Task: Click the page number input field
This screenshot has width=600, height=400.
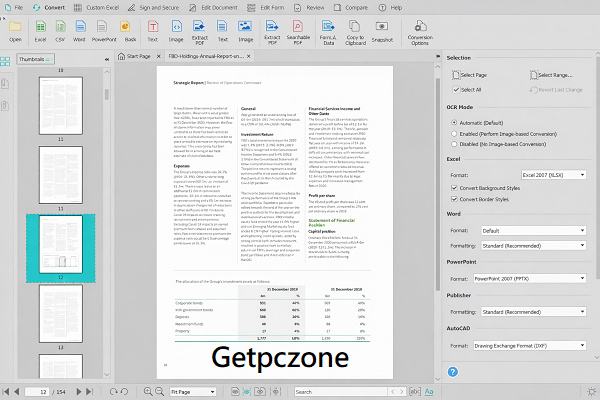Action: (x=37, y=392)
